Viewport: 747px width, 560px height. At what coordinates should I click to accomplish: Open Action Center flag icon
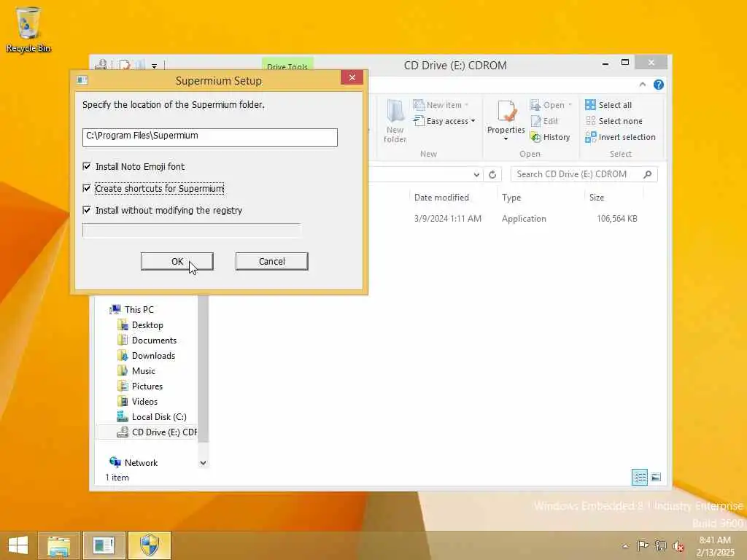(643, 545)
